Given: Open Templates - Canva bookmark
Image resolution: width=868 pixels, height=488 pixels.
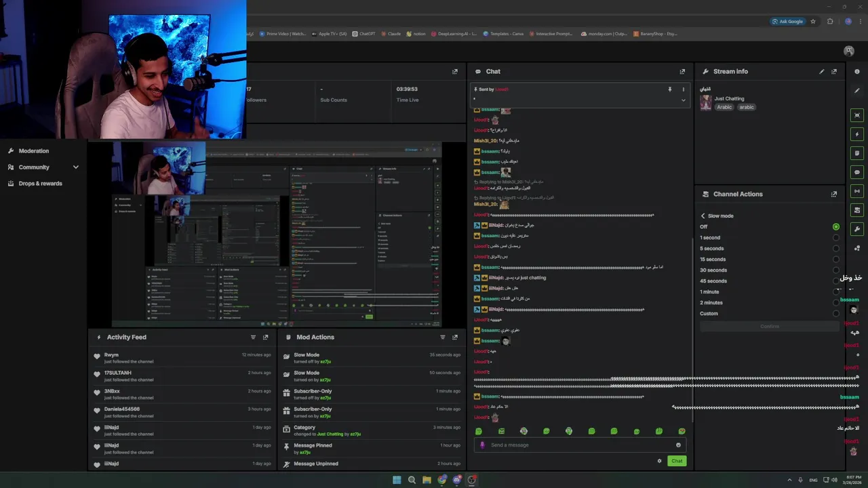Looking at the screenshot, I should [x=503, y=34].
